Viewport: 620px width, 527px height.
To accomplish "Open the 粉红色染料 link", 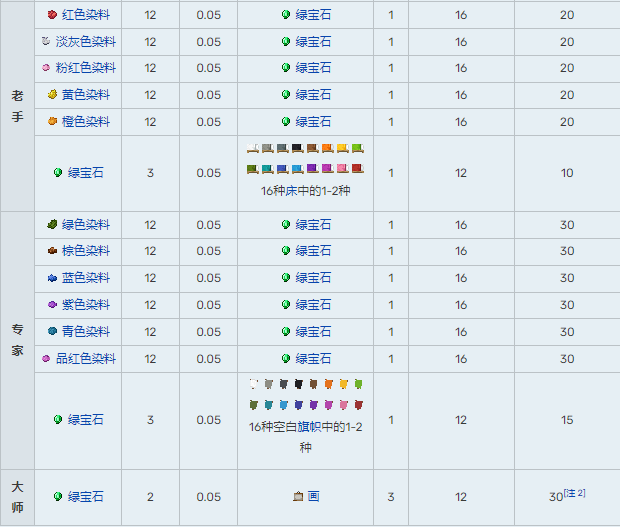I will (x=85, y=68).
